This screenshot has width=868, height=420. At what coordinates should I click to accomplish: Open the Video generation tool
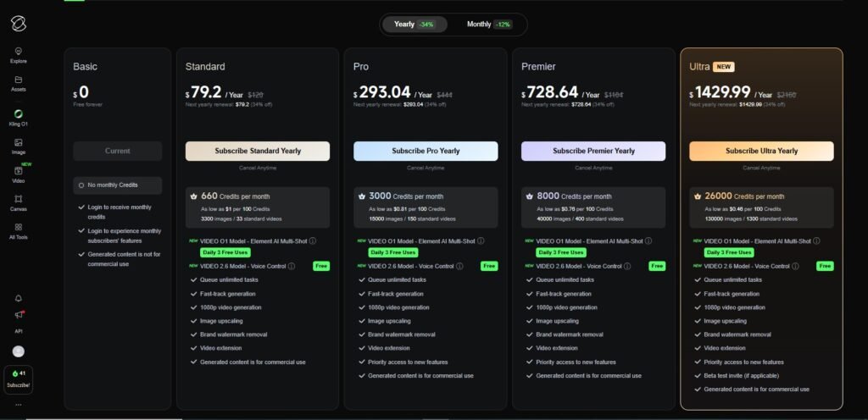pos(18,174)
